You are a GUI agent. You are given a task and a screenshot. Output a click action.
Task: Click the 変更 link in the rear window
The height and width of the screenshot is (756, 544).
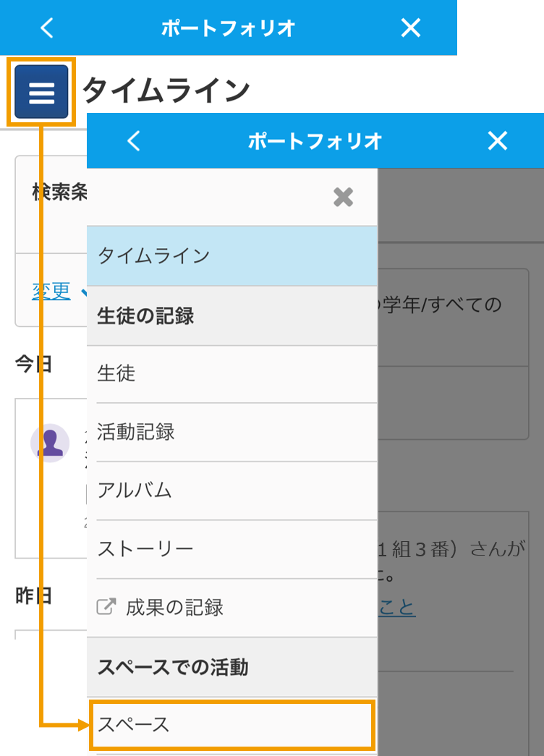51,292
